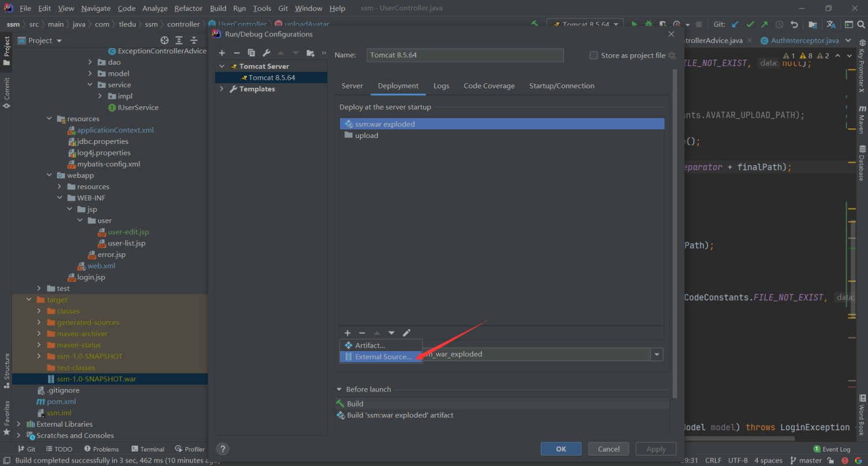Select opened file locate icon in Project panel
The image size is (868, 466).
coord(164,40)
